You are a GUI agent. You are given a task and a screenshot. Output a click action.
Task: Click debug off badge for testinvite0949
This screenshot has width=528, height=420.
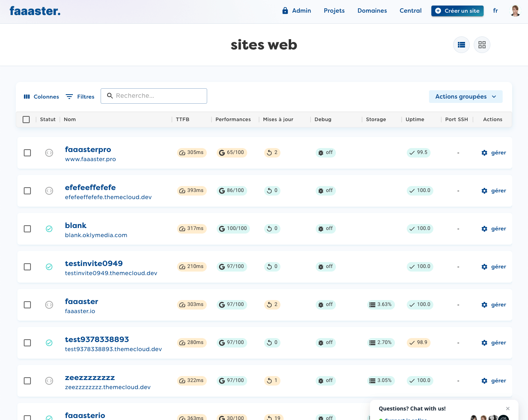[x=326, y=266]
